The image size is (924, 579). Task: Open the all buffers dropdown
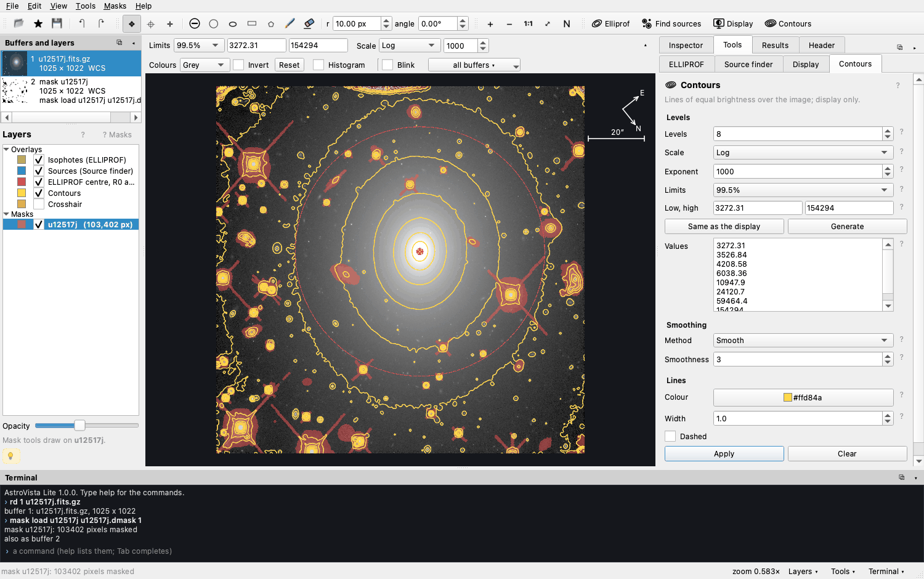click(x=474, y=65)
